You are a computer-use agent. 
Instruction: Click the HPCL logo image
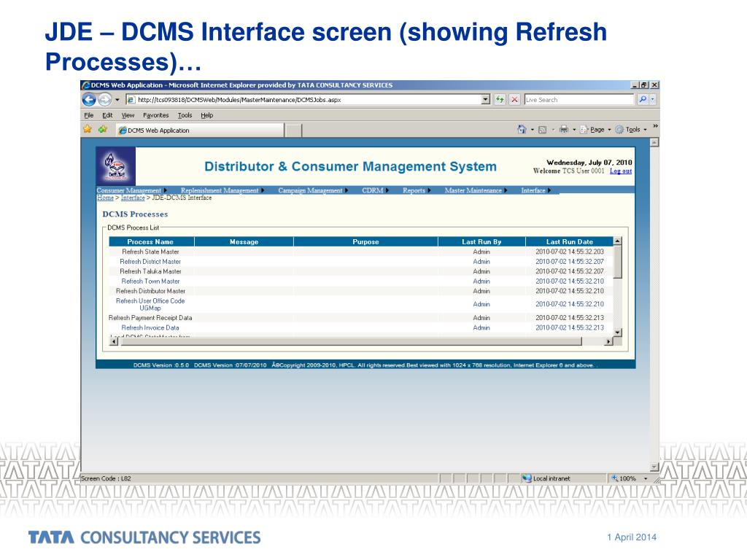point(116,166)
